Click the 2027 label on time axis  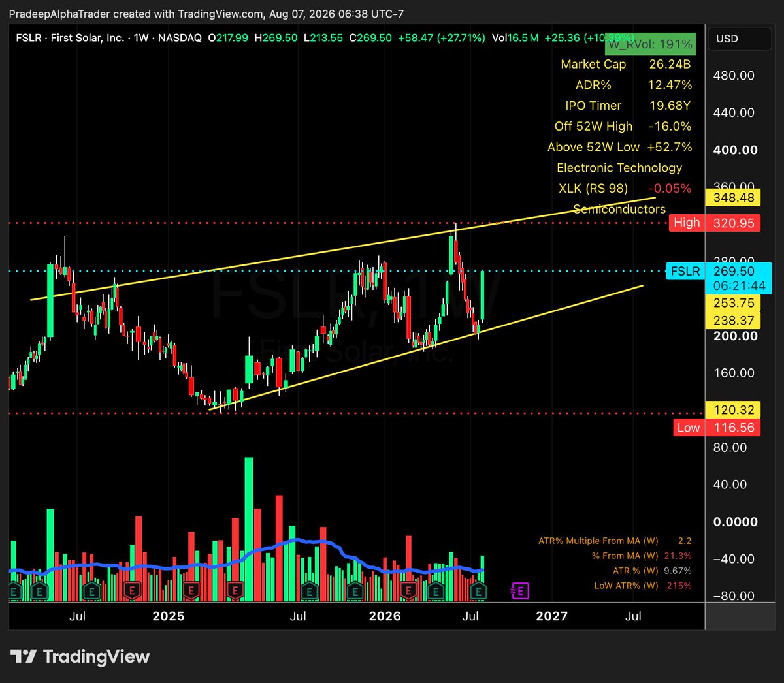click(x=551, y=616)
